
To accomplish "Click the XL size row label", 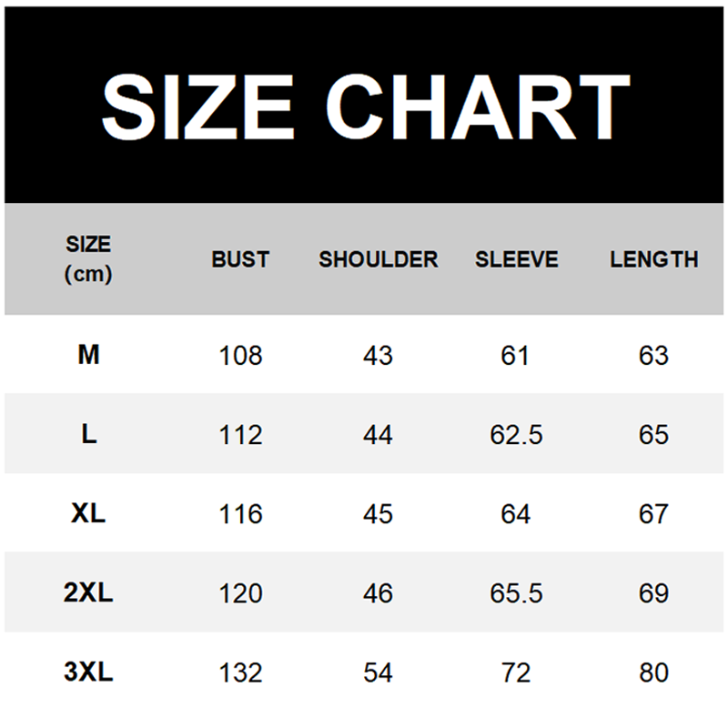I will pos(88,513).
